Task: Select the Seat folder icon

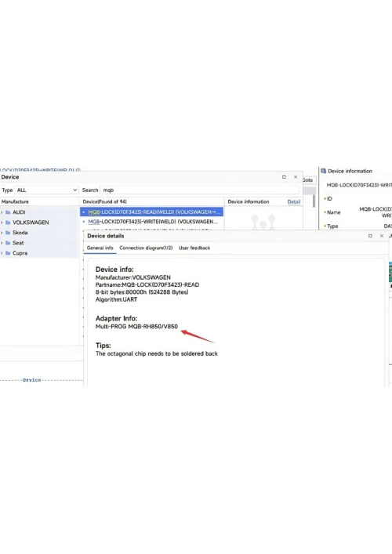Action: [x=8, y=243]
